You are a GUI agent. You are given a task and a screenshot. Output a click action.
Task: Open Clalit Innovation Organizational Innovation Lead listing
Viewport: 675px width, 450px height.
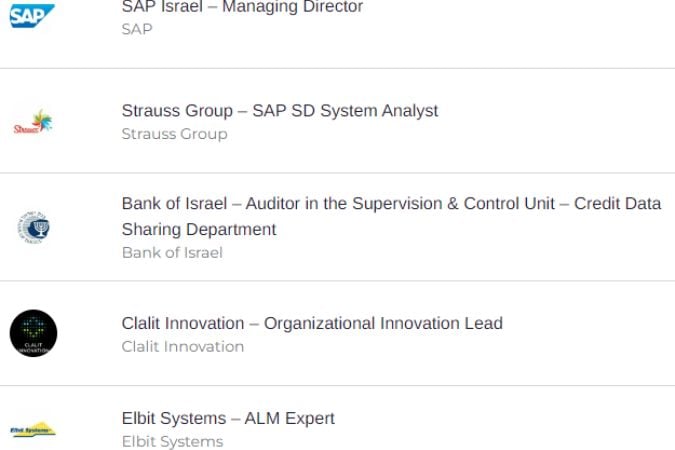312,323
